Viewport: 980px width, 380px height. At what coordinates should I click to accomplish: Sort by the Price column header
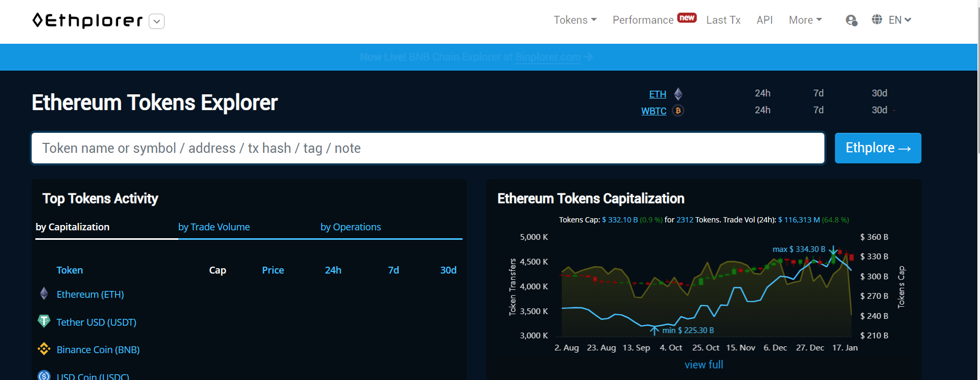point(273,270)
